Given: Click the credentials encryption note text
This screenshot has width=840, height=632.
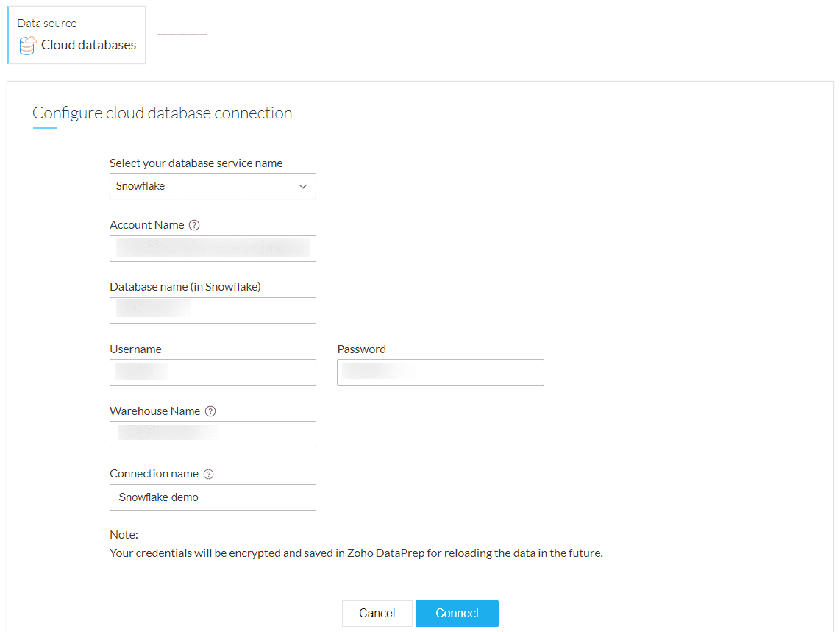Looking at the screenshot, I should tap(356, 553).
